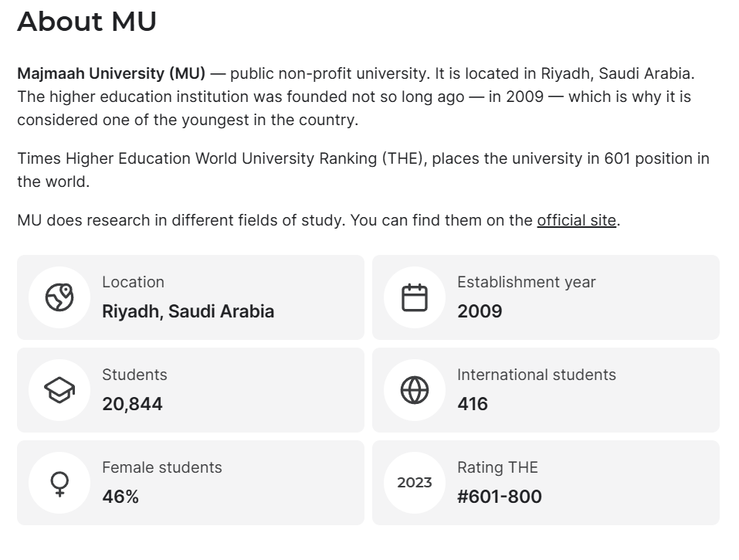
Task: Click the international students globe icon
Action: 414,390
